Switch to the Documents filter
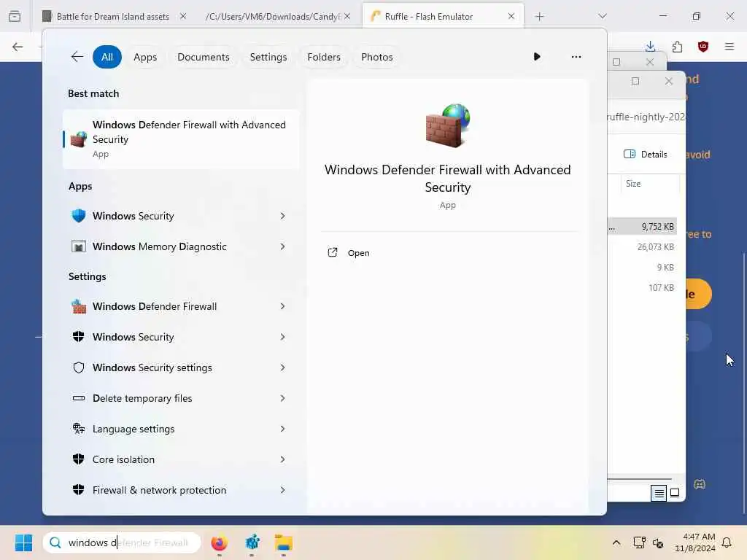 pos(204,57)
